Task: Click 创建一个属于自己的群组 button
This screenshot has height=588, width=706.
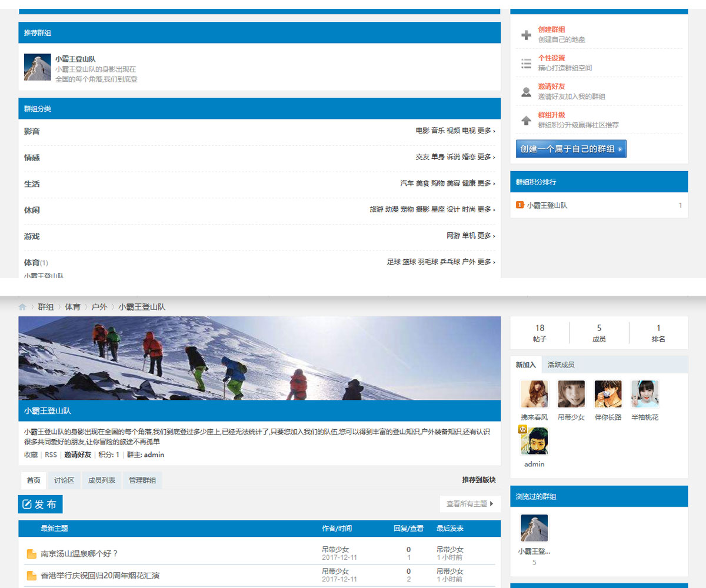Action: tap(571, 149)
